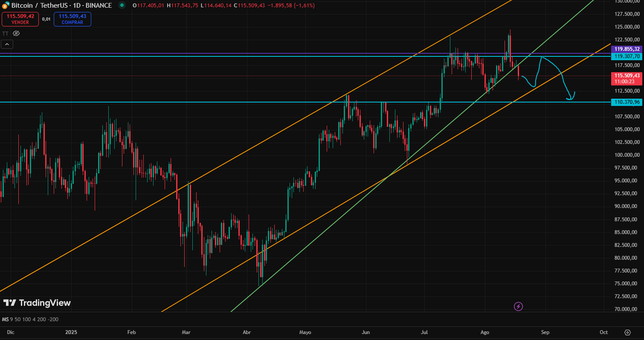Select the TT tool icon
This screenshot has width=644, height=340.
pos(5,33)
